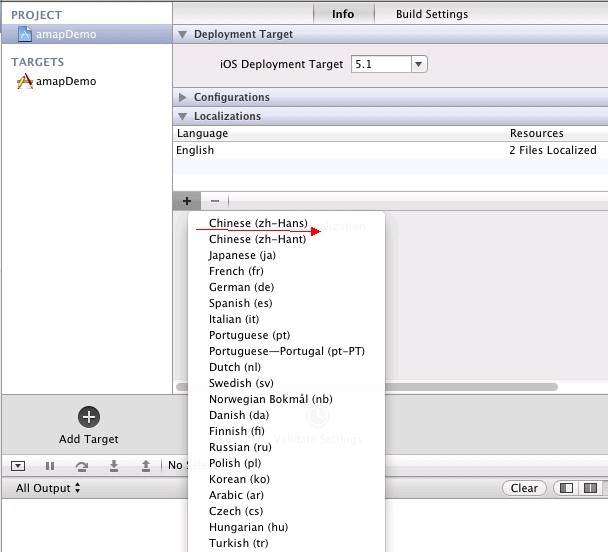Choose French (fr) localization

click(x=286, y=271)
